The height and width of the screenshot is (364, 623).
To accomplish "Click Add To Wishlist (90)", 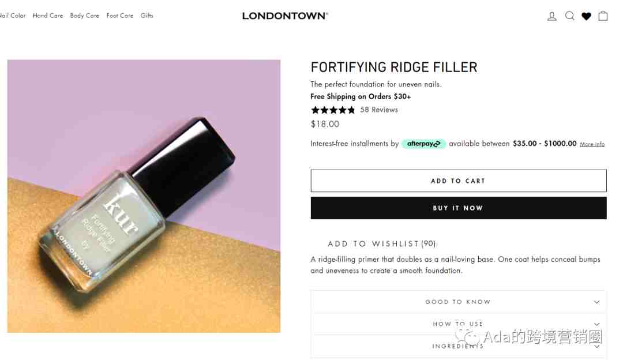I will pos(381,243).
